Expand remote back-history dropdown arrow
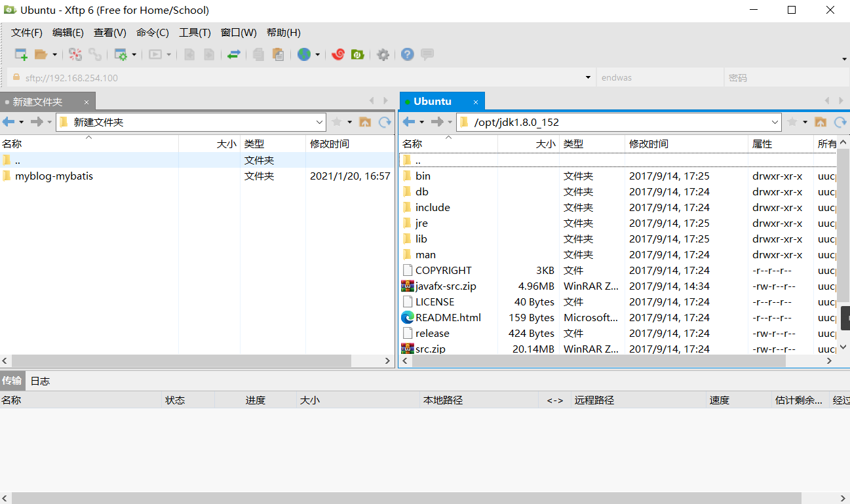The height and width of the screenshot is (504, 850). 421,123
